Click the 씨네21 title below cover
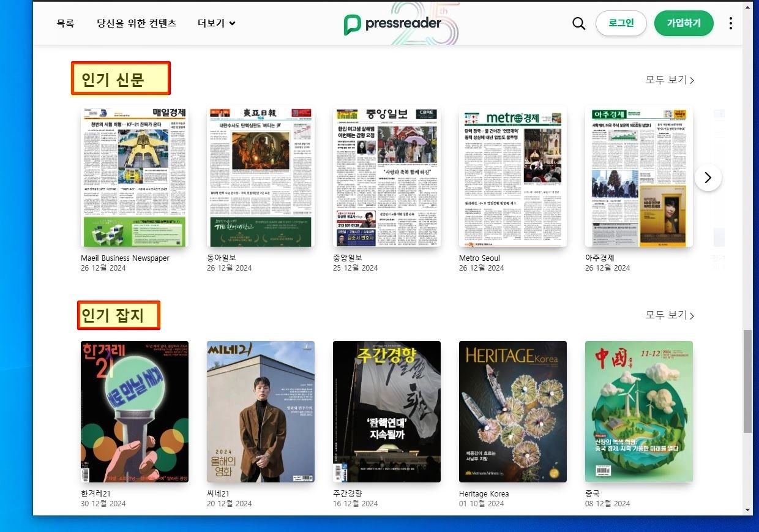The width and height of the screenshot is (759, 532). (x=219, y=493)
